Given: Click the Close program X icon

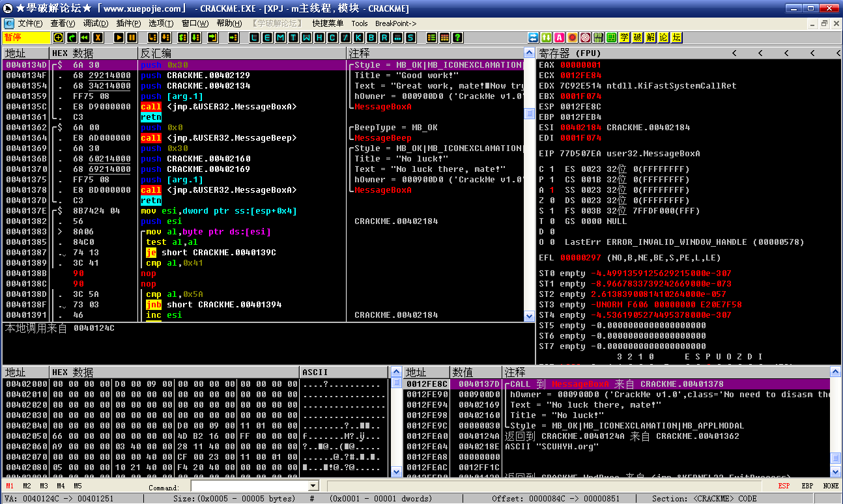Looking at the screenshot, I should pos(98,38).
